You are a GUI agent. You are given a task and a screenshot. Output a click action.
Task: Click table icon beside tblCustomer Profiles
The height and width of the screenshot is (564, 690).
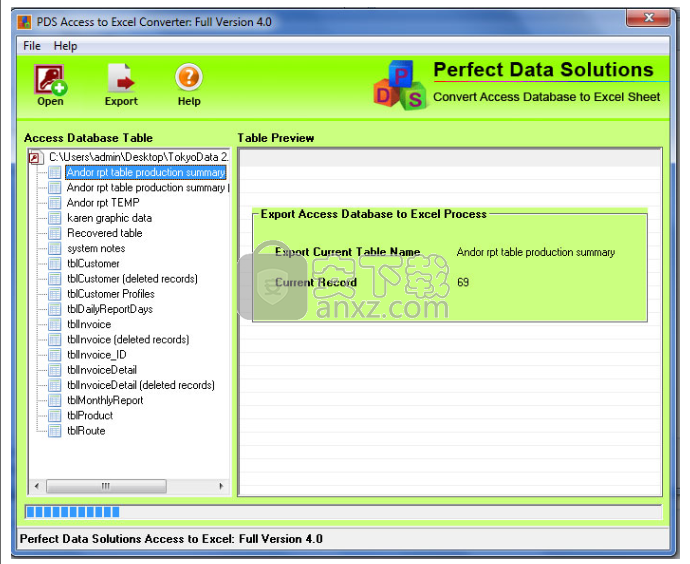click(55, 294)
